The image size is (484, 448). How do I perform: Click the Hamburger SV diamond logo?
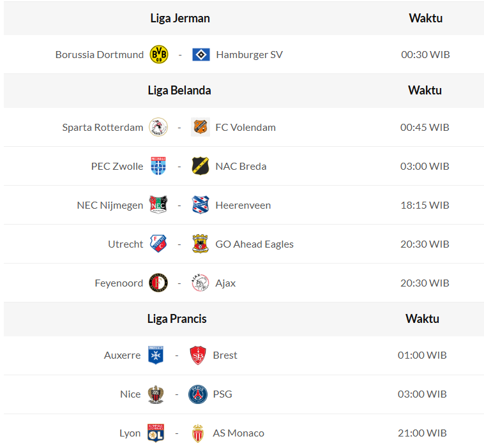(201, 54)
